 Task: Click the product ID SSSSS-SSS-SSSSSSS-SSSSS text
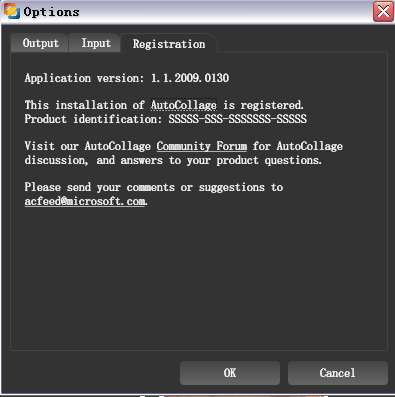point(237,119)
